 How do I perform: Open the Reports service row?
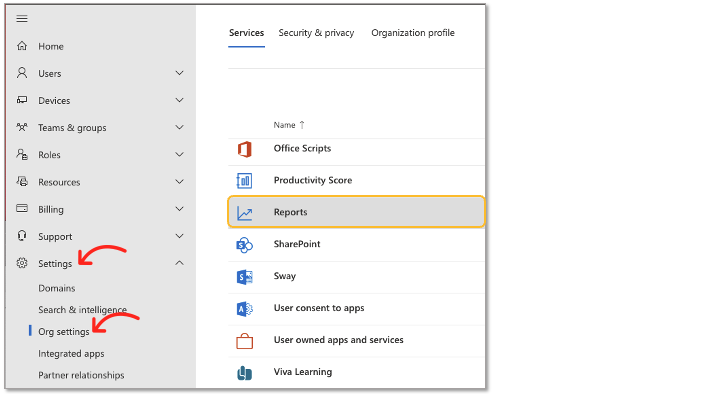(x=356, y=212)
